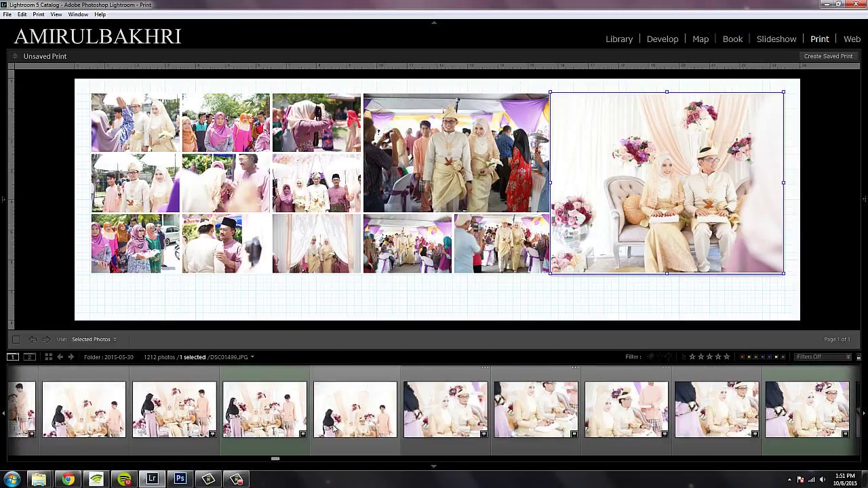Image resolution: width=868 pixels, height=488 pixels.
Task: Set filter to three star rating
Action: pos(710,357)
